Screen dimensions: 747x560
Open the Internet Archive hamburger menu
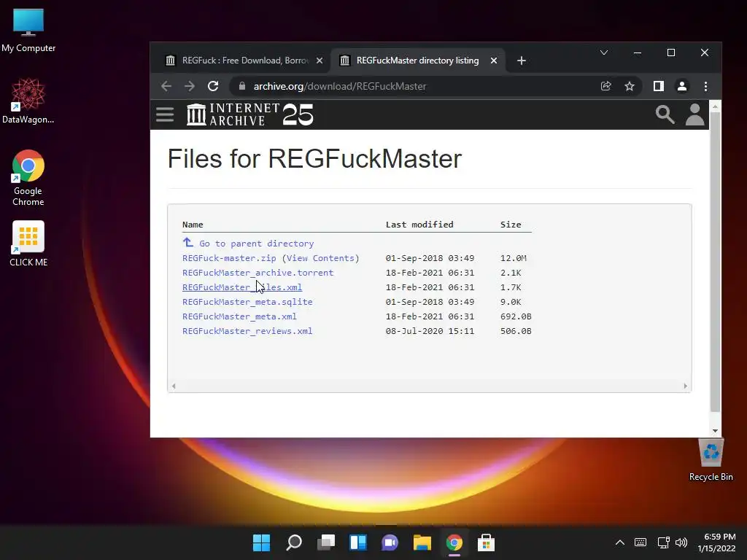(x=165, y=114)
